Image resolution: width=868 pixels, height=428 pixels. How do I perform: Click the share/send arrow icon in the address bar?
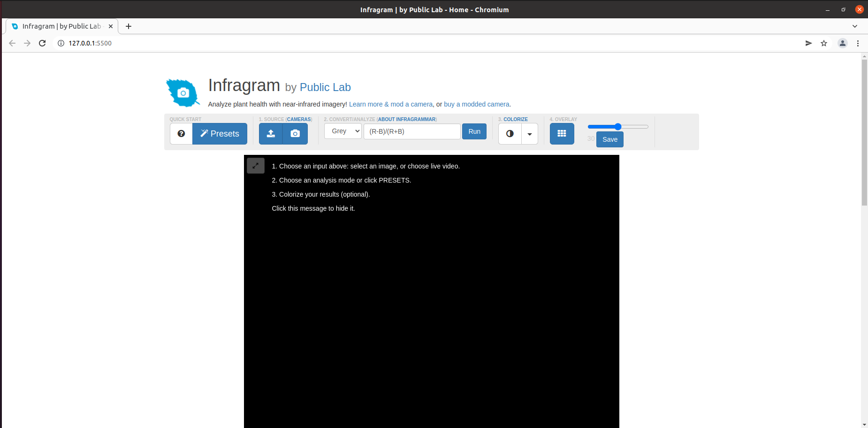pyautogui.click(x=808, y=43)
